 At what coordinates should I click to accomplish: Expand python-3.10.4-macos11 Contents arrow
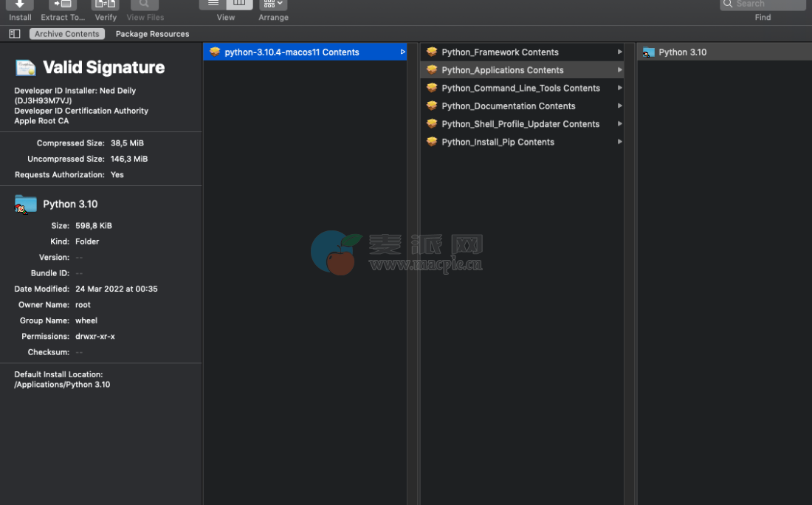pos(402,52)
